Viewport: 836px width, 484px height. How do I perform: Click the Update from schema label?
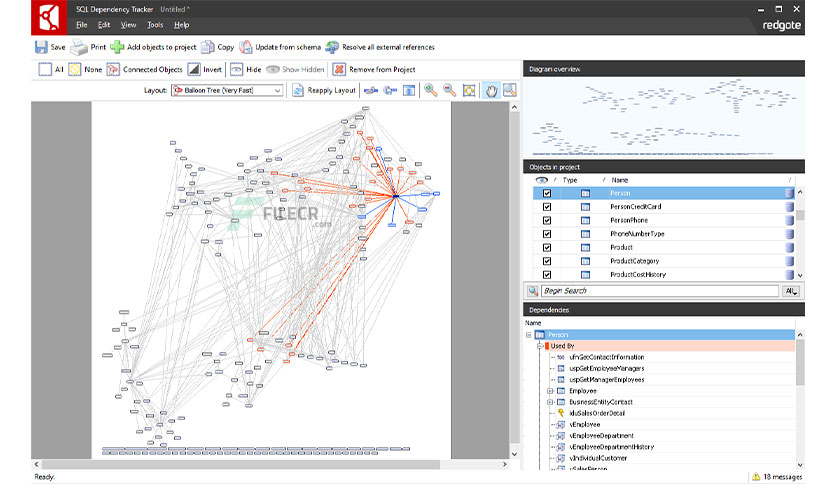288,47
